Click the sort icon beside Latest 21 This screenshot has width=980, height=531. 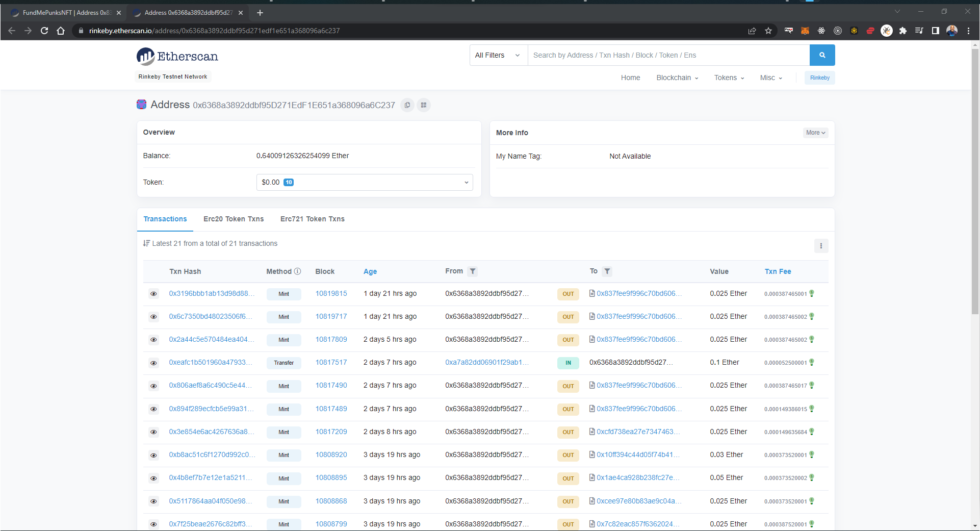(146, 243)
